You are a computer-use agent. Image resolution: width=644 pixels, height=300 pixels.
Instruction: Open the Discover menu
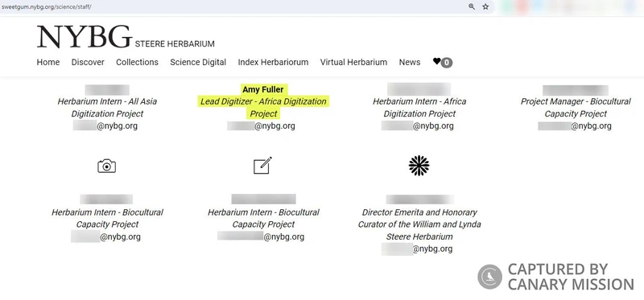click(88, 63)
